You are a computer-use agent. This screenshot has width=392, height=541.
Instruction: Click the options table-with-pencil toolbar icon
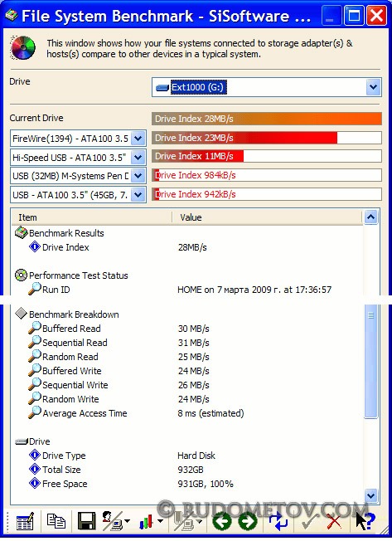[x=25, y=520]
